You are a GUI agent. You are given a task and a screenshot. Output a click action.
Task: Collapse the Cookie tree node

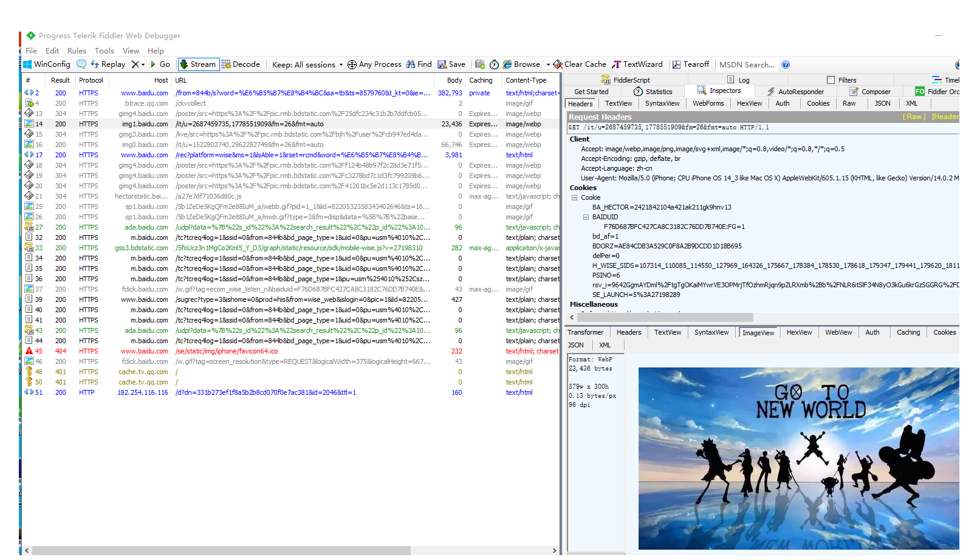click(x=574, y=197)
